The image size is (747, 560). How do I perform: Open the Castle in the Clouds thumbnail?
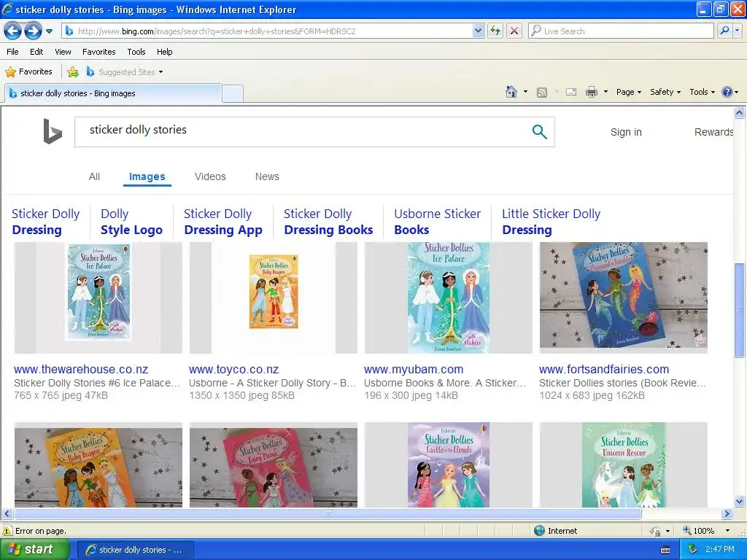[449, 464]
